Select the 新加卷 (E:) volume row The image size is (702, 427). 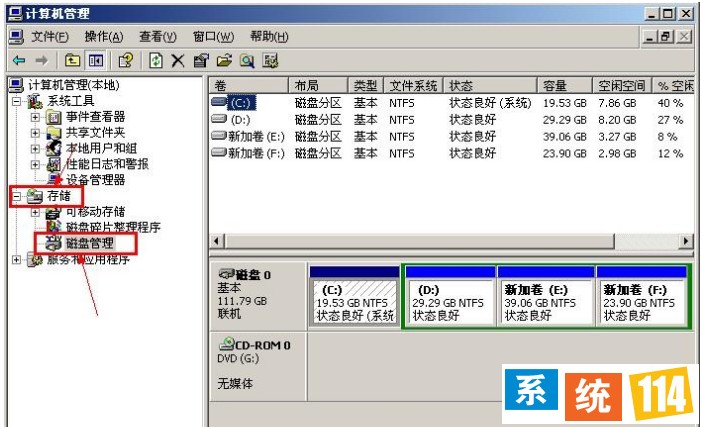tap(451, 137)
